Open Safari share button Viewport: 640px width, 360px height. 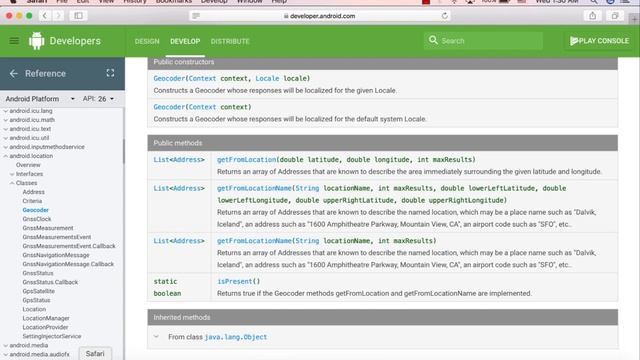pyautogui.click(x=592, y=16)
